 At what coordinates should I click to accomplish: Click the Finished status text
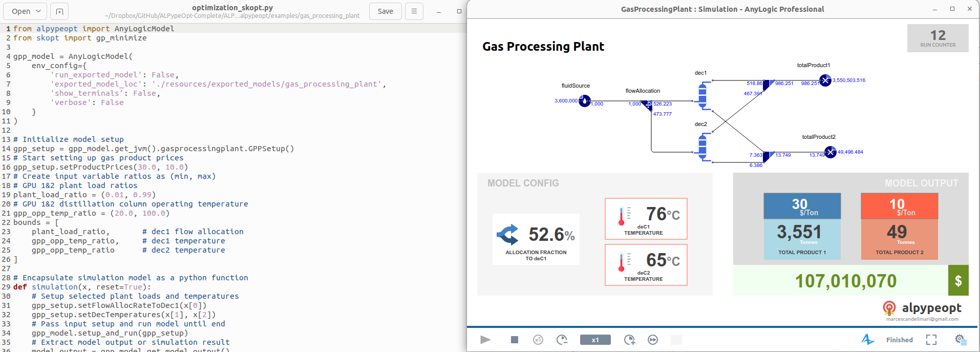(x=900, y=340)
